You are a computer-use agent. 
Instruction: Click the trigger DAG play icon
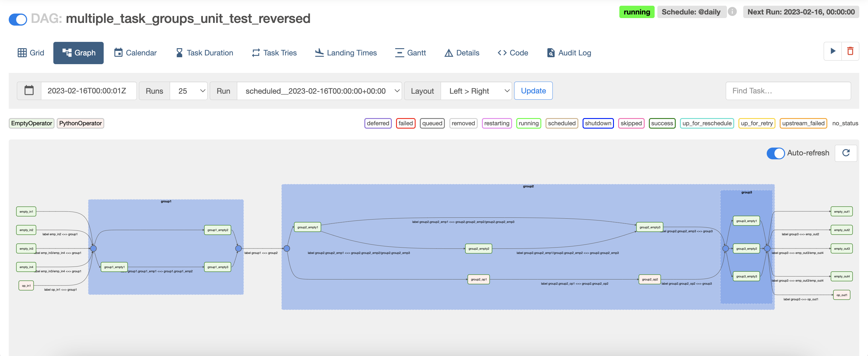click(x=833, y=51)
